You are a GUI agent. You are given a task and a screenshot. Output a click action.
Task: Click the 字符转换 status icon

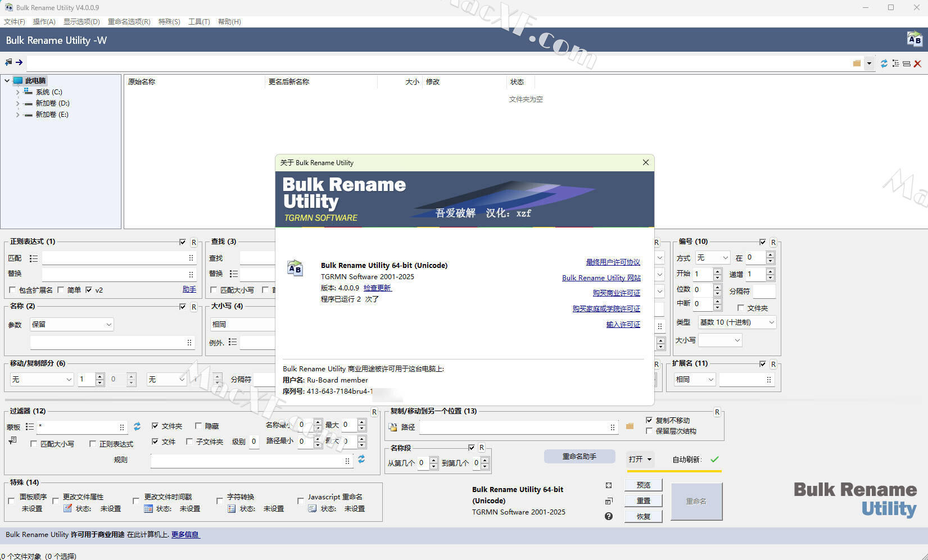[x=232, y=508]
